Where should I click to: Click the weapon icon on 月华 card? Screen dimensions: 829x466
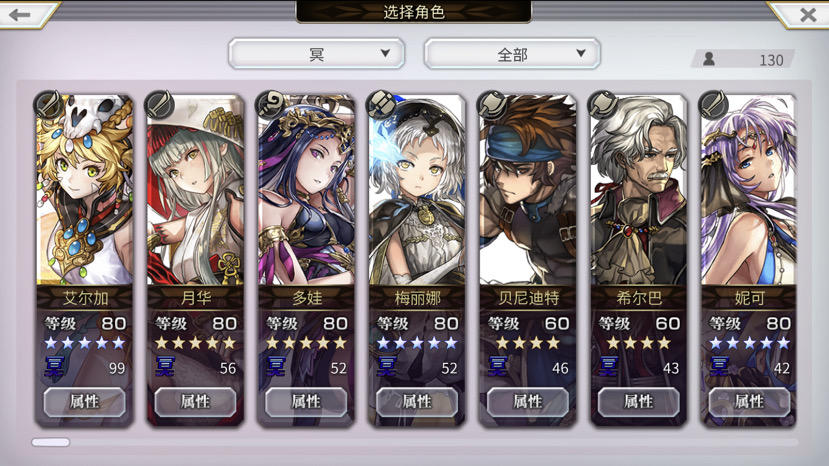click(x=160, y=104)
